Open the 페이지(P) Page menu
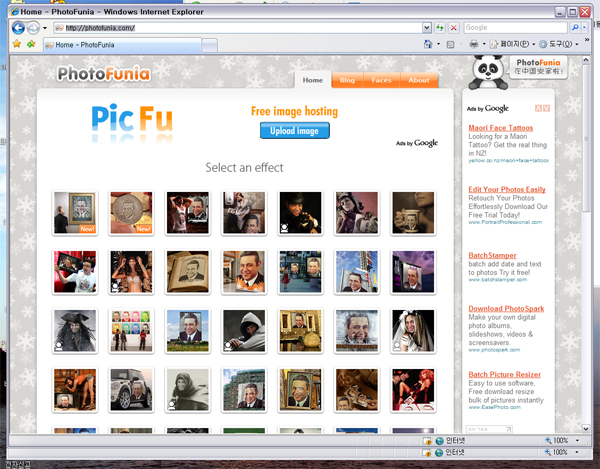Screen dimensions: 600x469 point(513,44)
